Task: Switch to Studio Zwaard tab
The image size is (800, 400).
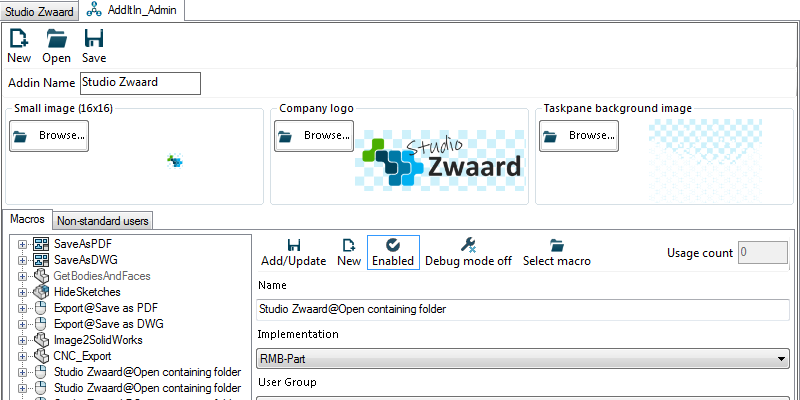Action: click(39, 12)
